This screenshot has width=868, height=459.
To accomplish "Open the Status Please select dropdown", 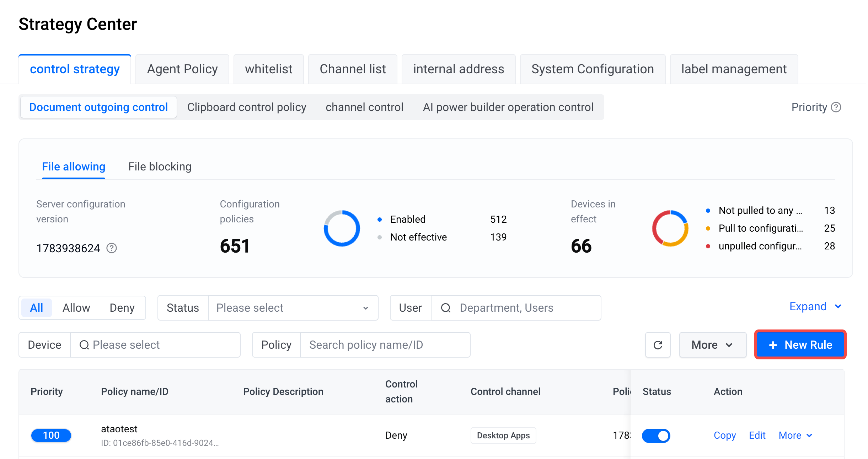I will 293,308.
